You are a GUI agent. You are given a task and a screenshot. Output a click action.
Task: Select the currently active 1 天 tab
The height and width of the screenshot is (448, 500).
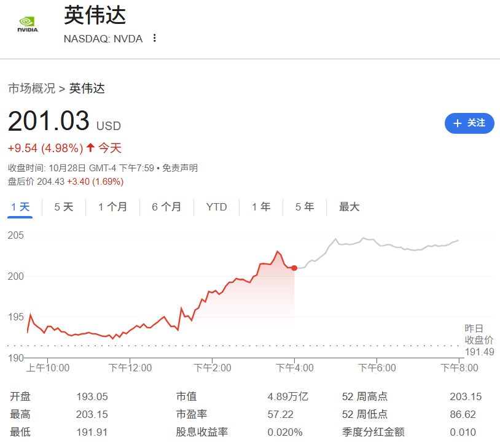pos(20,207)
